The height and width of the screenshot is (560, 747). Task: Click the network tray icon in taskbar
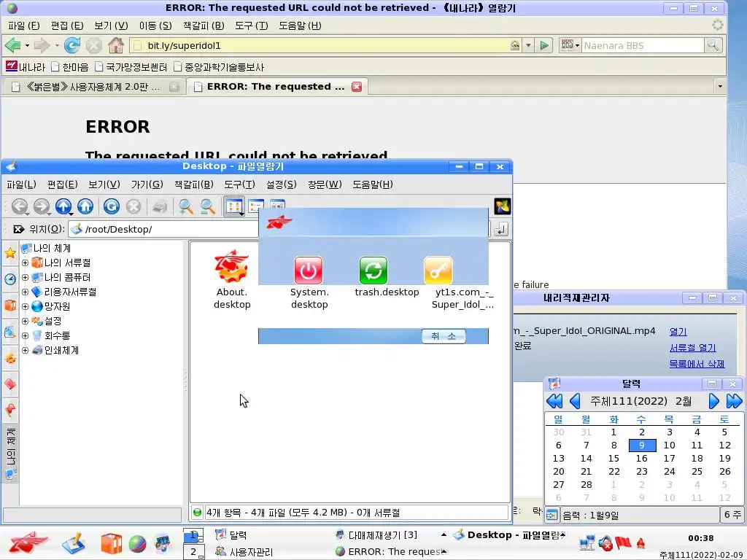[587, 542]
